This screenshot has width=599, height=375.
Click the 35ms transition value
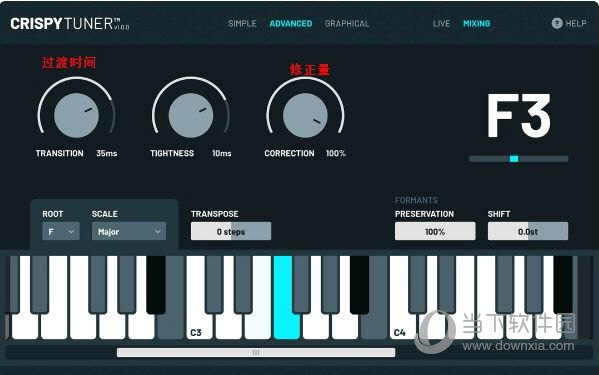[x=107, y=153]
